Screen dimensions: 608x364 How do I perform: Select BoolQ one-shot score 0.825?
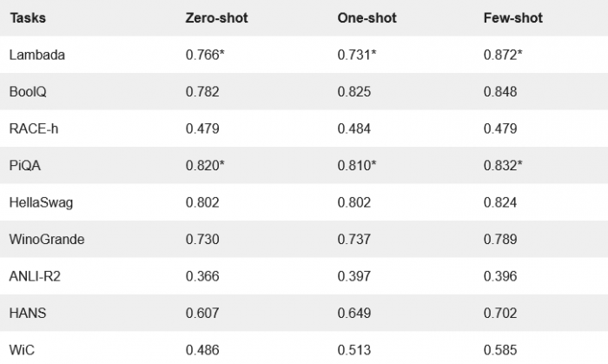tap(354, 91)
